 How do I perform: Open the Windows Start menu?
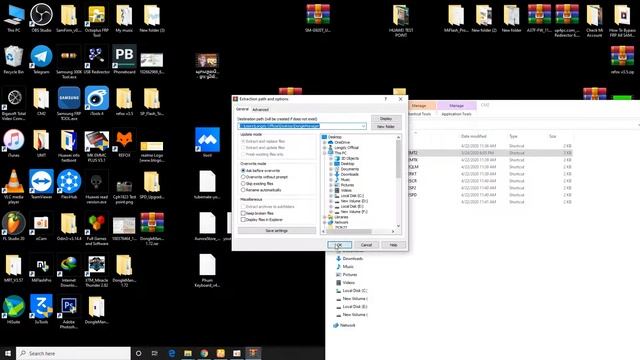pos(8,353)
